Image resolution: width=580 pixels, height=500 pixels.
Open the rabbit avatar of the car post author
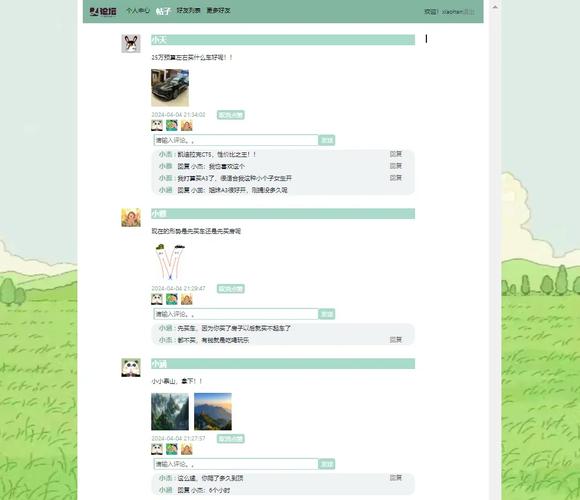[131, 44]
